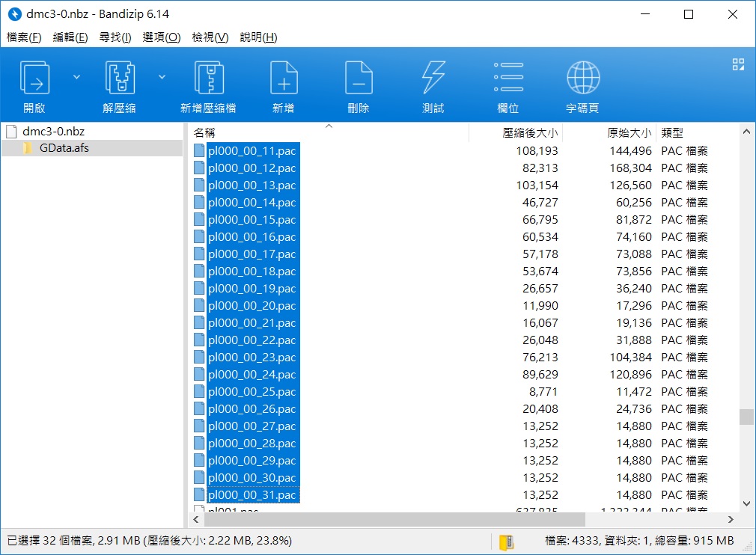Click the 欄位 (Columns) list icon
The height and width of the screenshot is (555, 756).
tap(508, 78)
